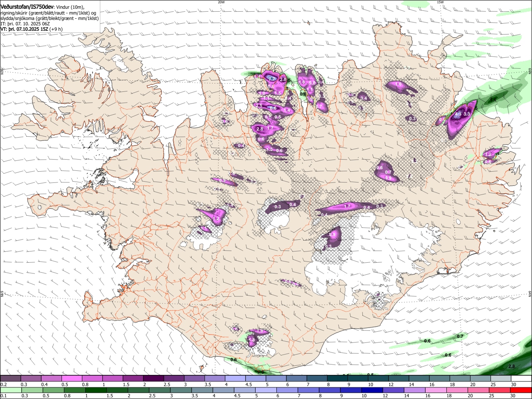
Task: Click the '20W' longitude label
Action: pyautogui.click(x=221, y=2)
